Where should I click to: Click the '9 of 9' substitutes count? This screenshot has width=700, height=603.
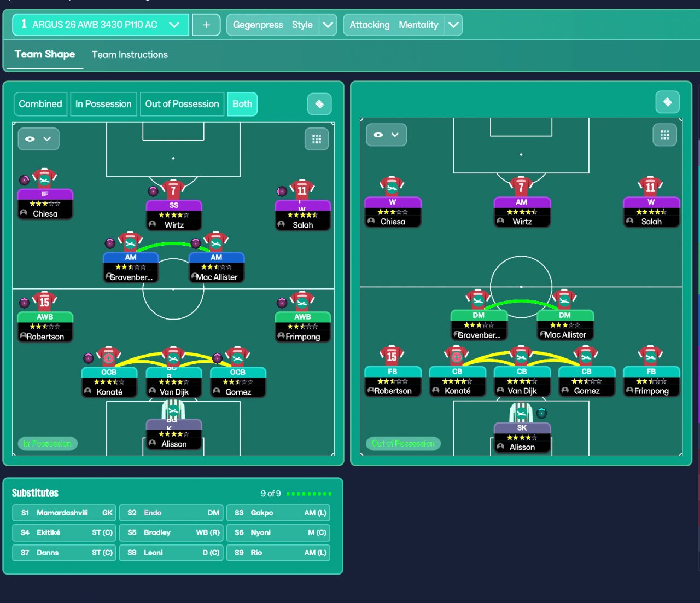tap(271, 494)
